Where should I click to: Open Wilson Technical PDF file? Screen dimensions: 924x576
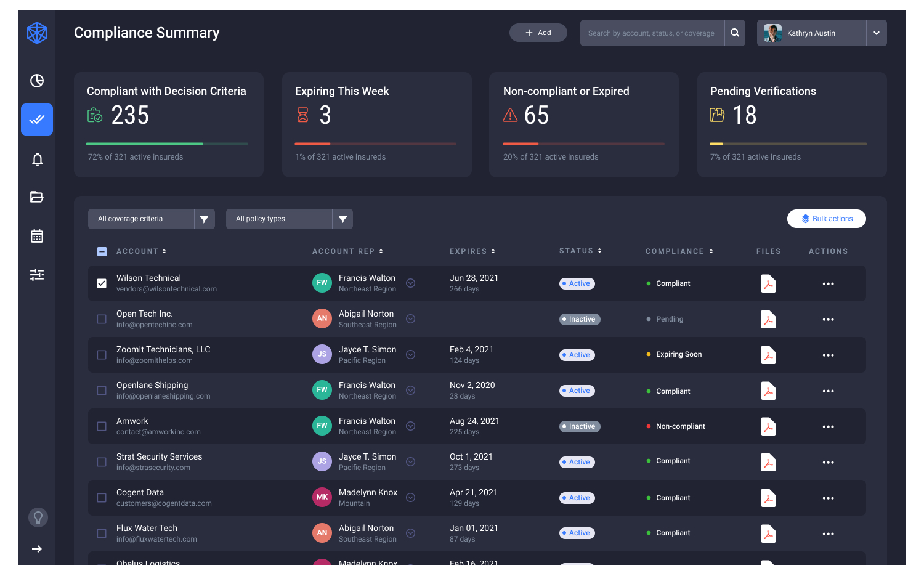click(x=768, y=284)
